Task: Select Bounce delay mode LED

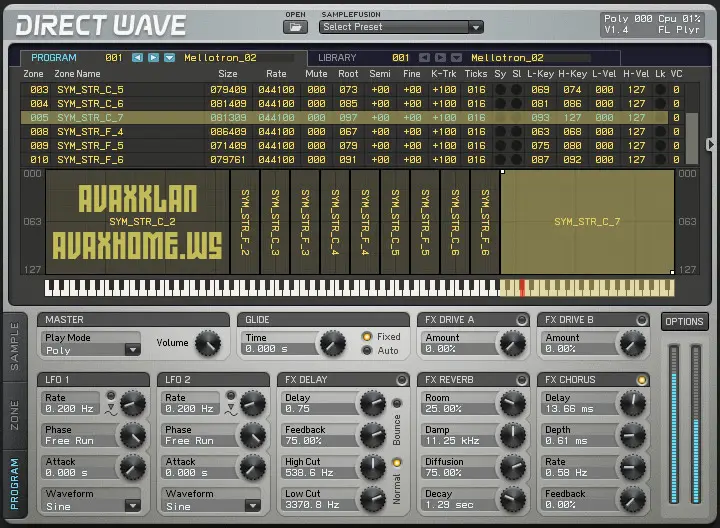Action: [x=397, y=404]
